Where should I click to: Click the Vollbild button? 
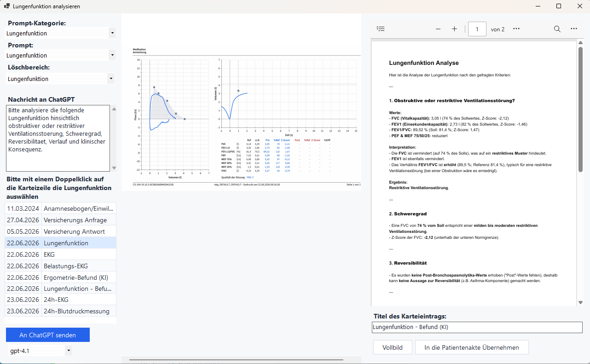(x=393, y=347)
